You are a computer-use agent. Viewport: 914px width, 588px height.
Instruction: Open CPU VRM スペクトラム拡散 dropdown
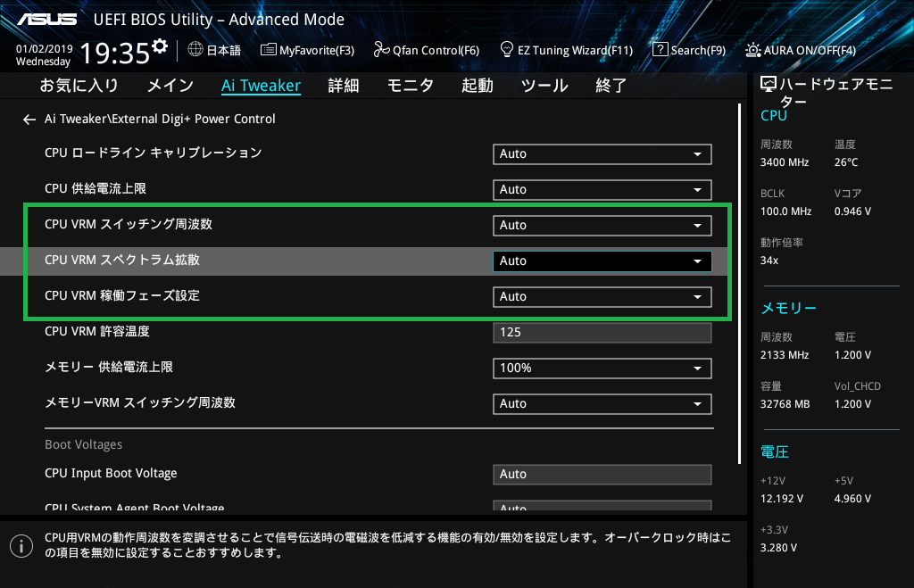tap(602, 261)
